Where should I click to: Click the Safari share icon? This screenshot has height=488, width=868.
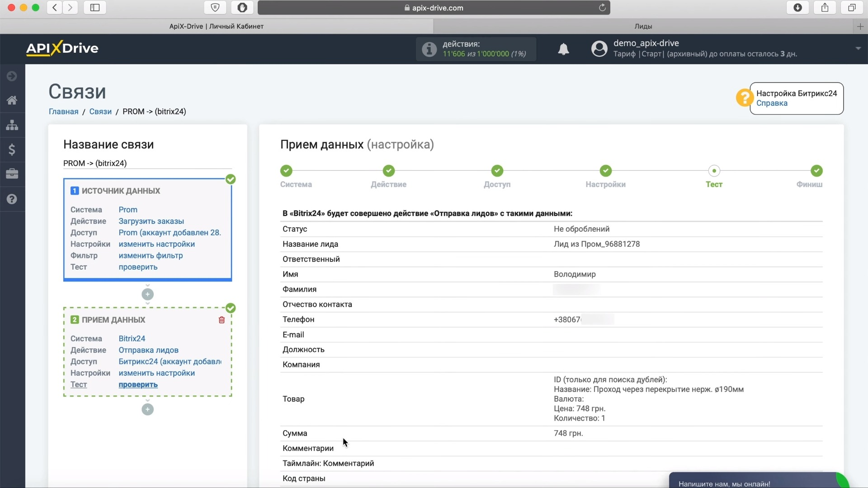[825, 8]
